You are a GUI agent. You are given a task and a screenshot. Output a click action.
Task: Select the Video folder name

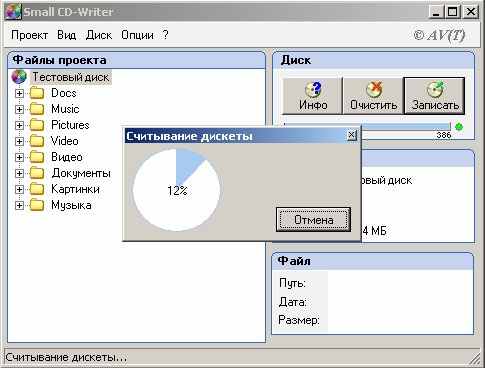tap(65, 141)
